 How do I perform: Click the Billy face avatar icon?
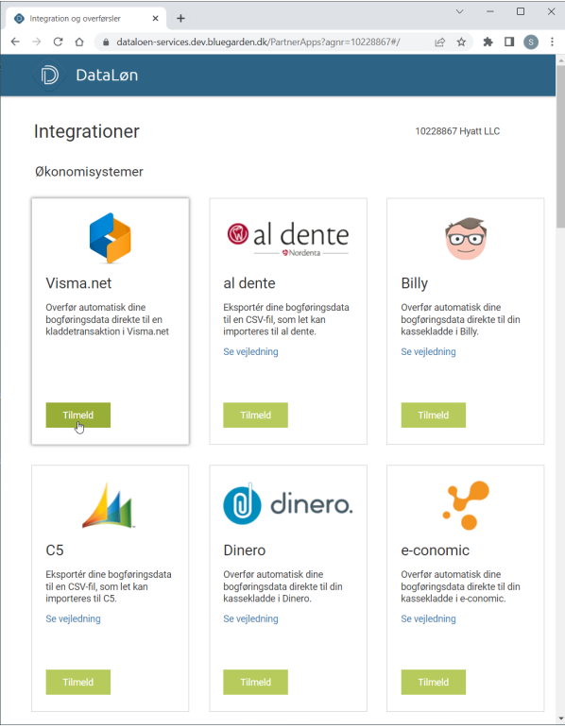466,238
